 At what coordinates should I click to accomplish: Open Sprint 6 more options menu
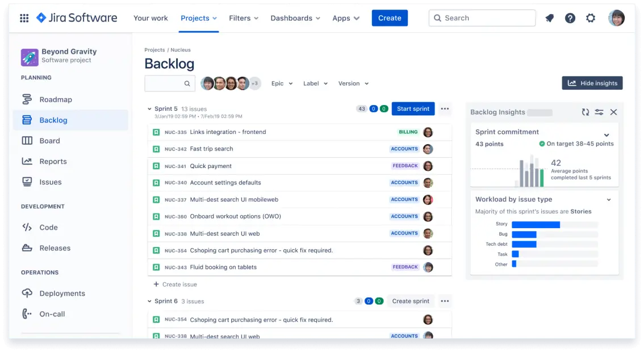445,301
